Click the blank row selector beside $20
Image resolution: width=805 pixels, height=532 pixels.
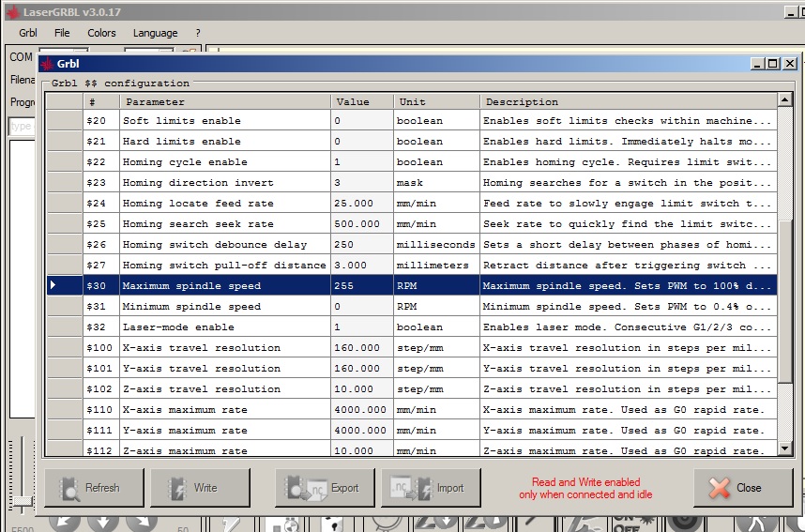(x=65, y=120)
